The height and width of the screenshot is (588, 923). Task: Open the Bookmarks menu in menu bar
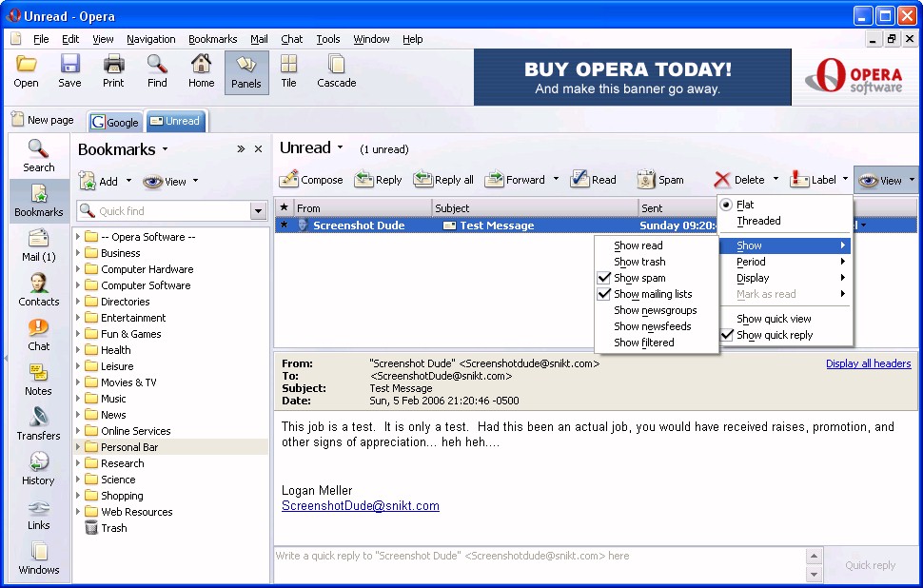(212, 39)
